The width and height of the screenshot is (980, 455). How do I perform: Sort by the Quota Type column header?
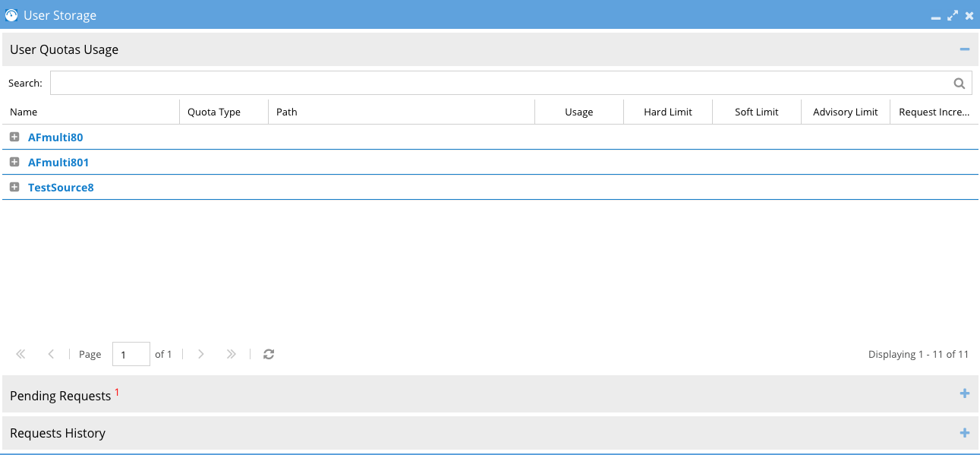coord(224,112)
